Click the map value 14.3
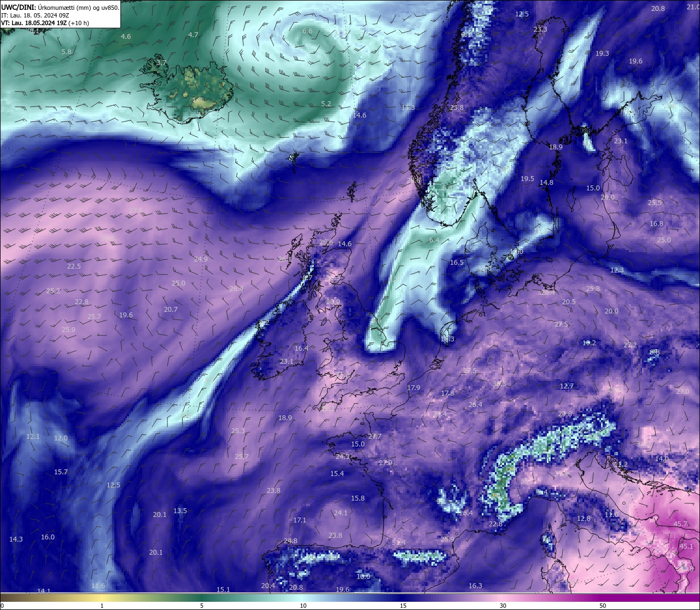This screenshot has width=700, height=610. 16,539
